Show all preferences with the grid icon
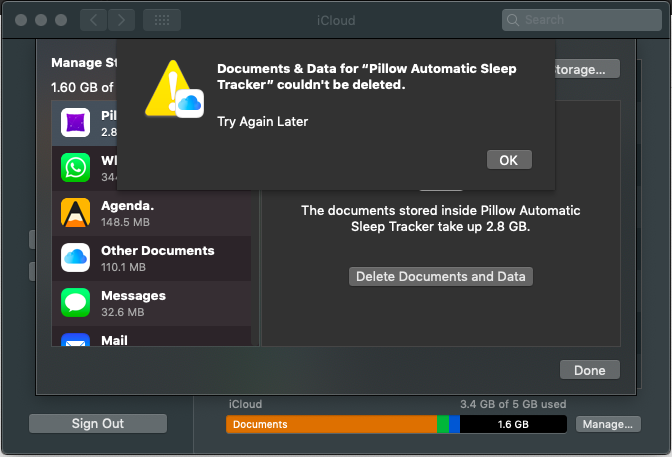This screenshot has height=457, width=672. tap(162, 20)
